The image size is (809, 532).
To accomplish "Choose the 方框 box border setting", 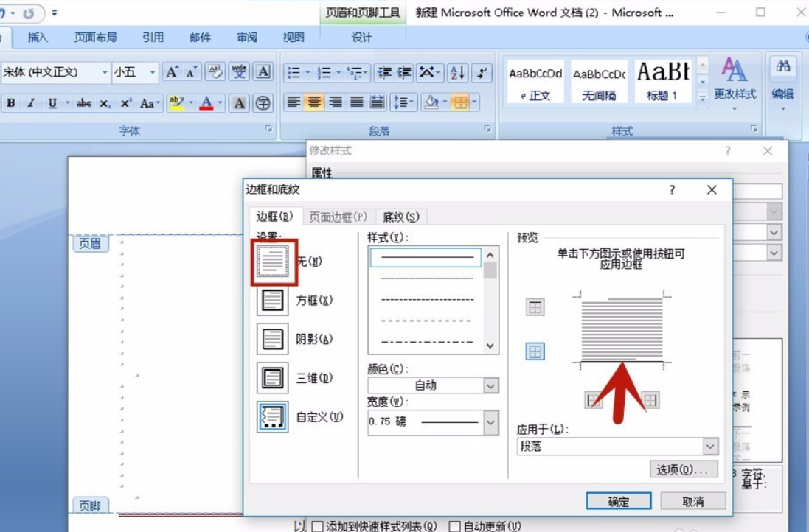I will tap(272, 300).
